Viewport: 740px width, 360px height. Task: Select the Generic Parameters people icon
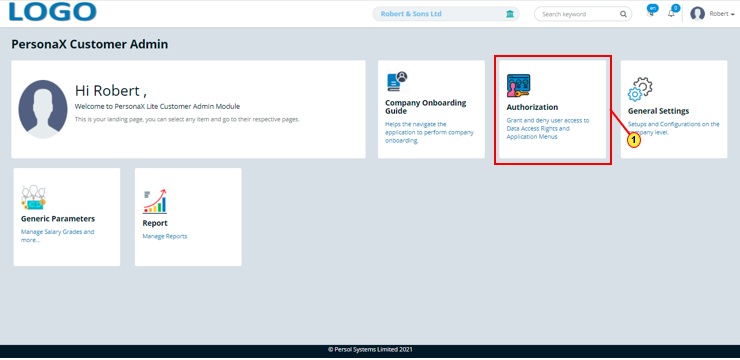click(x=34, y=197)
